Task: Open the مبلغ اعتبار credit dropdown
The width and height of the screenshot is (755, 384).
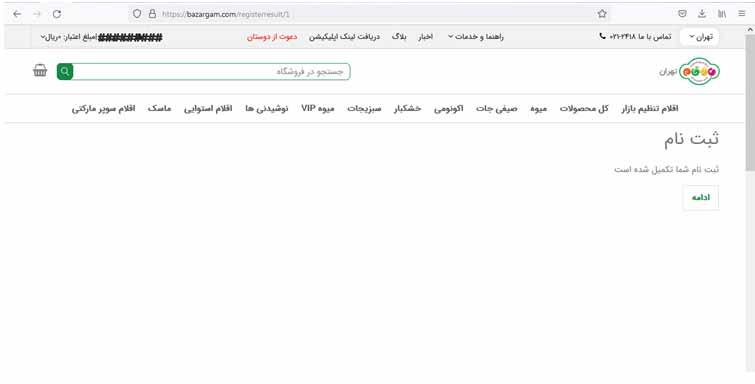Action: pyautogui.click(x=69, y=37)
